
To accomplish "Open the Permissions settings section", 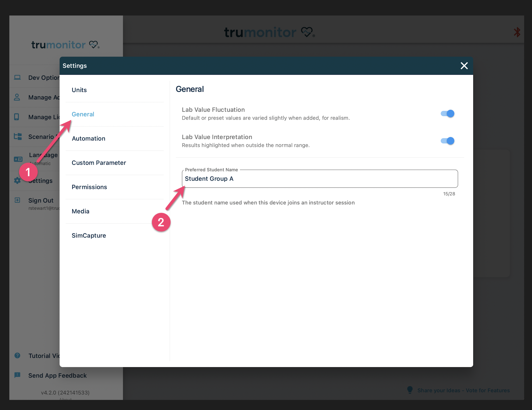I will coord(89,187).
